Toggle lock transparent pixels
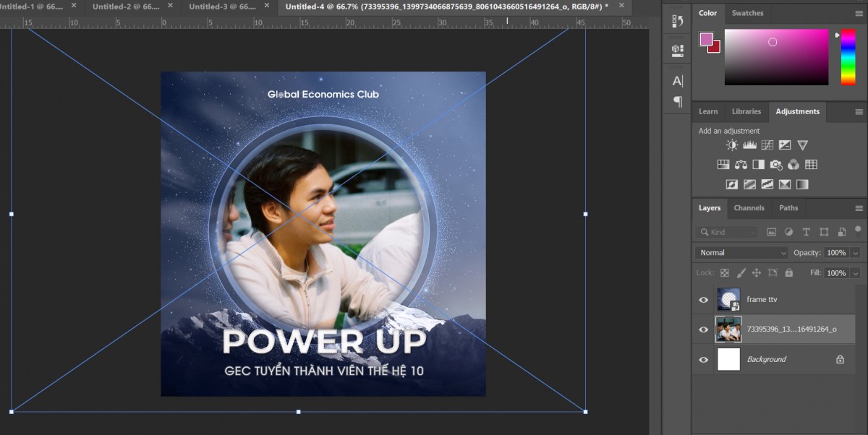Screen dimensions: 868x435 pyautogui.click(x=724, y=273)
